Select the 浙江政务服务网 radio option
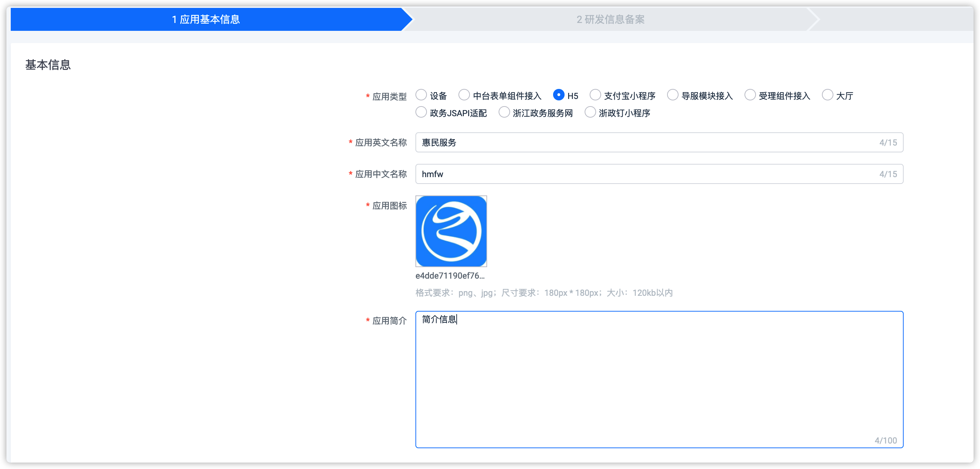This screenshot has height=469, width=980. 504,112
